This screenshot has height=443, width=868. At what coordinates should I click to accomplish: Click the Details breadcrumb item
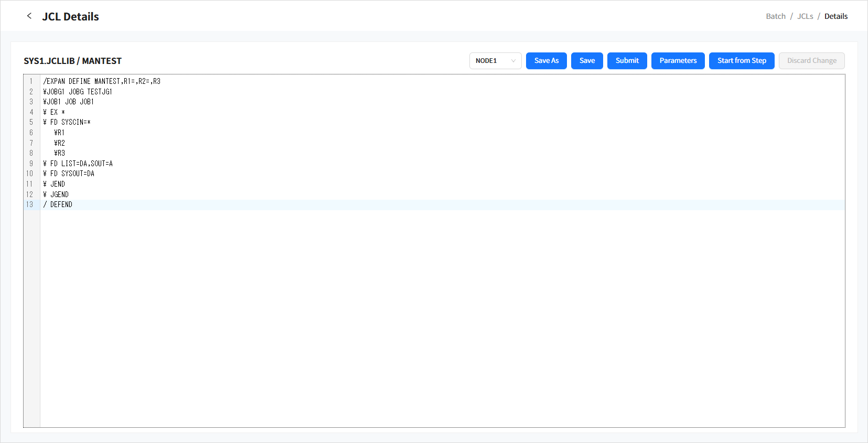(835, 16)
